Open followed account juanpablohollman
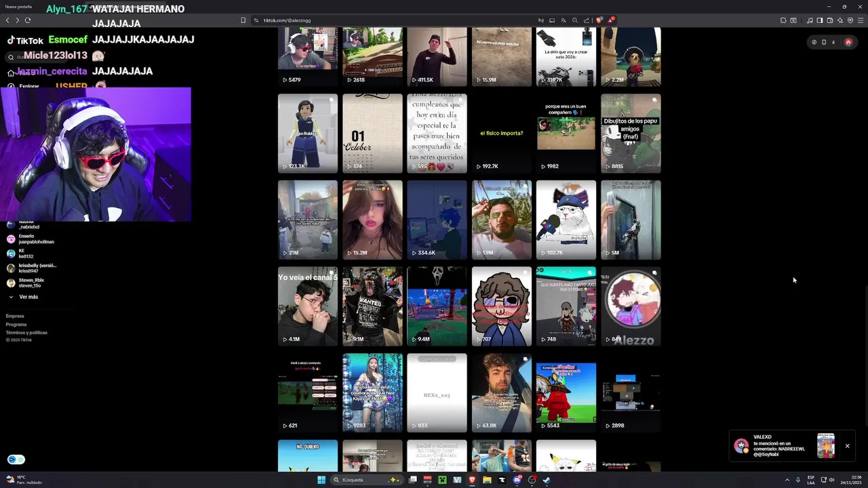 point(31,239)
